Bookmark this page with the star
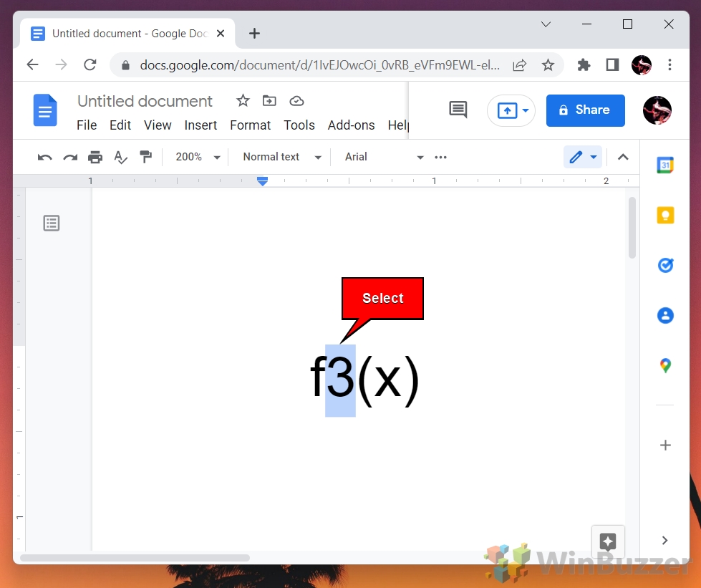 (x=548, y=65)
